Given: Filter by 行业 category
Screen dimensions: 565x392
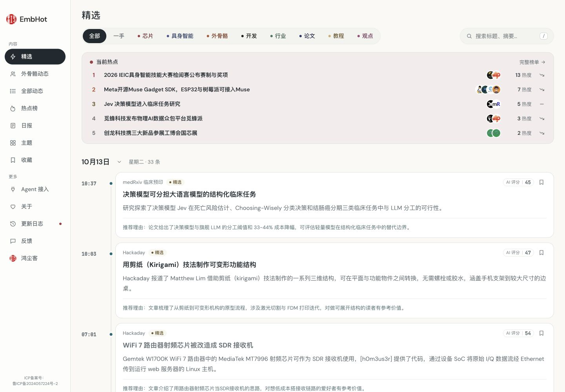Looking at the screenshot, I should coord(278,36).
